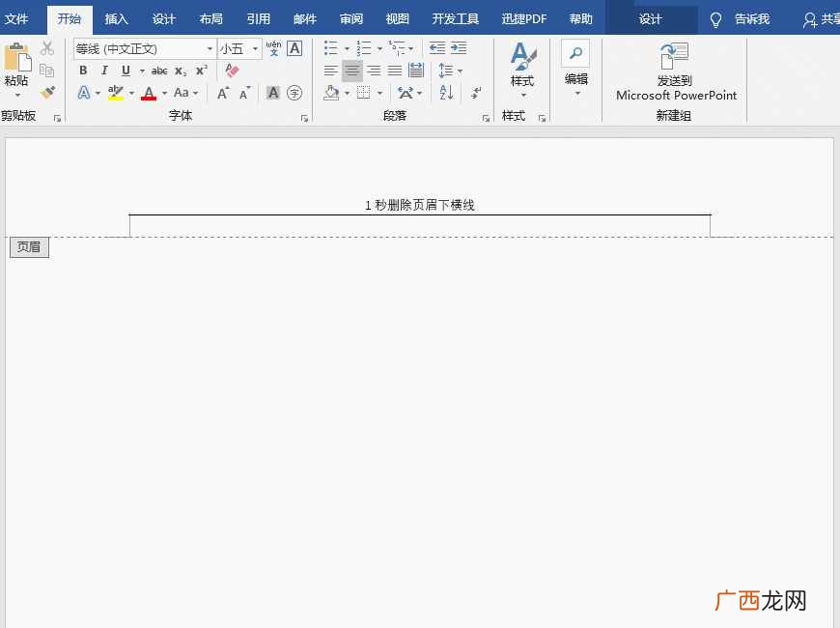The height and width of the screenshot is (628, 840).
Task: Center align the text
Action: (x=352, y=71)
